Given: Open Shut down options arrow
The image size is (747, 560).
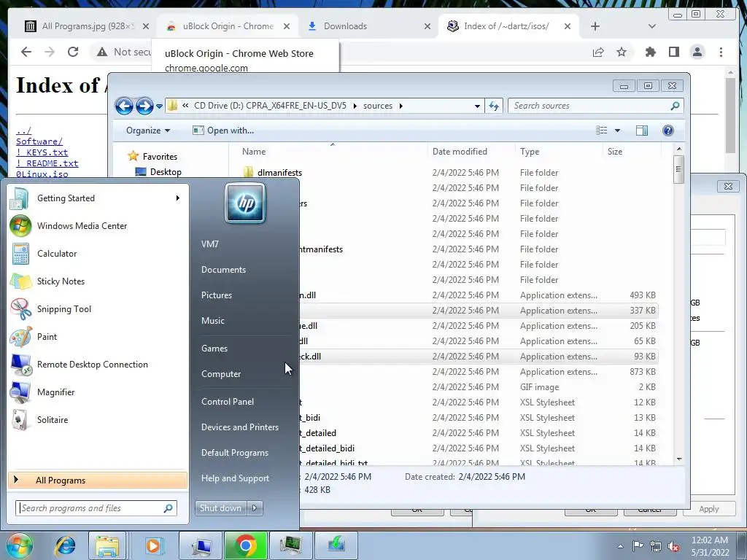Looking at the screenshot, I should [x=255, y=508].
